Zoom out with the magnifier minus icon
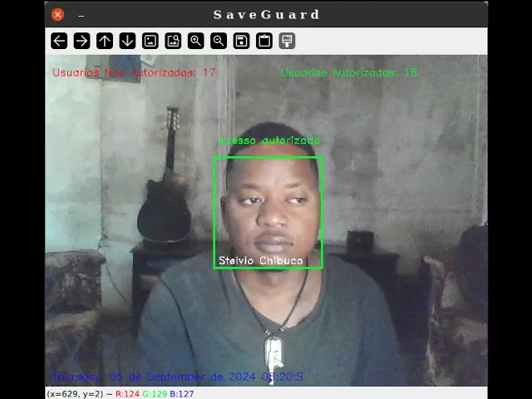The width and height of the screenshot is (532, 399). click(219, 41)
